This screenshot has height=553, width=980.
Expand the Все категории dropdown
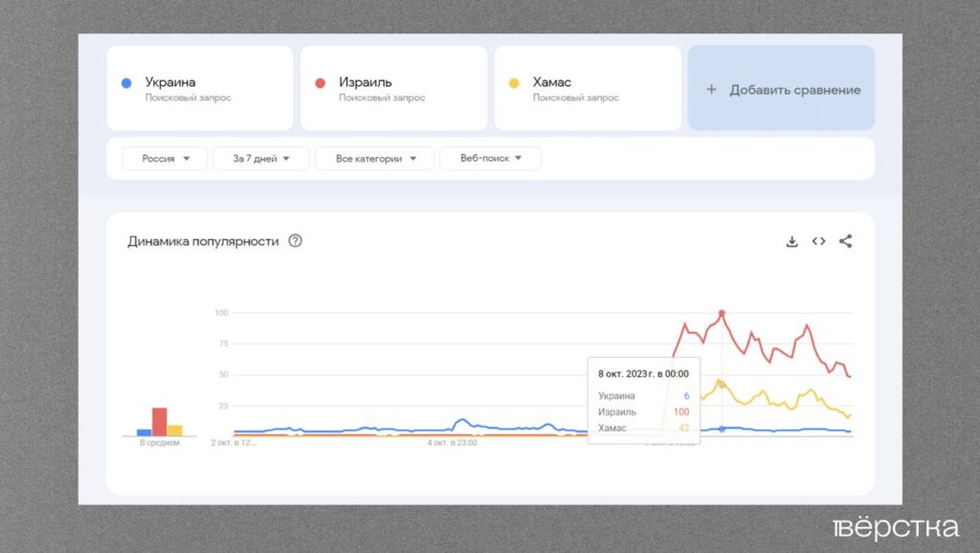(374, 159)
